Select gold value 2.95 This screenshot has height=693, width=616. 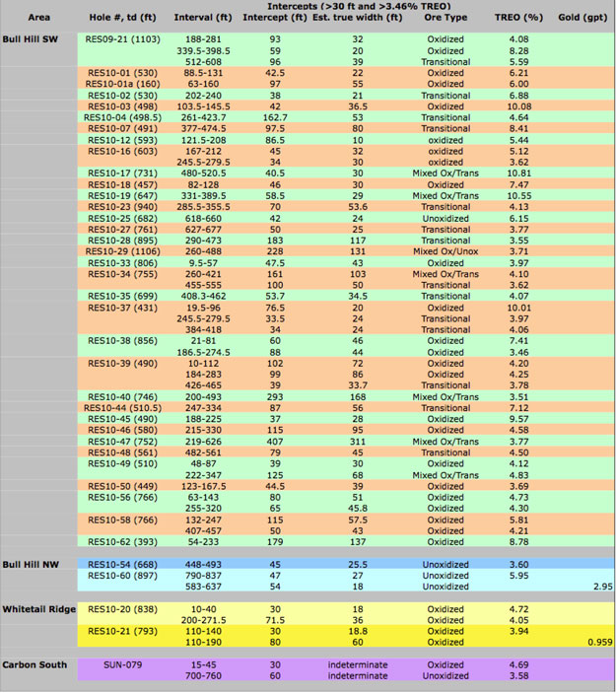click(603, 587)
